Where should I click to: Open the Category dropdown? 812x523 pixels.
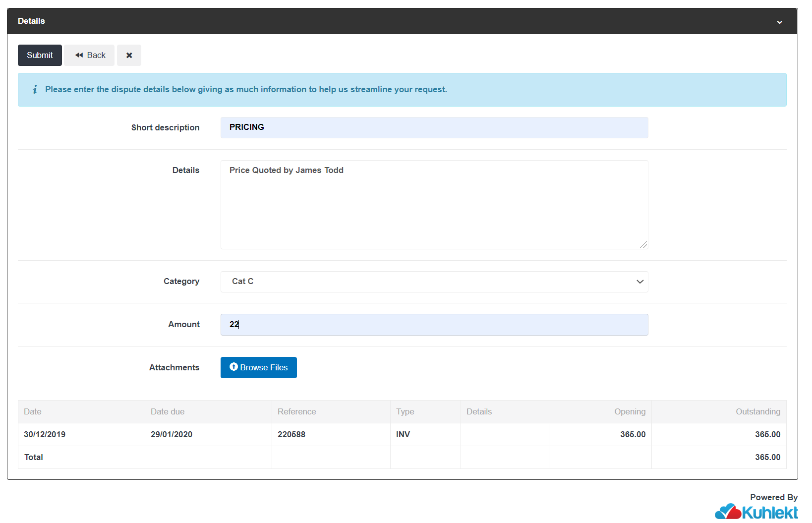pos(639,282)
